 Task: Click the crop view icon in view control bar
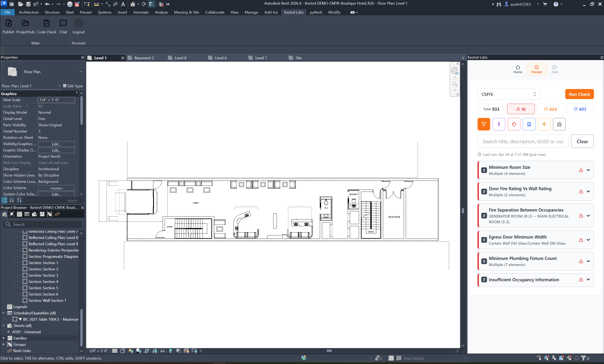(147, 351)
